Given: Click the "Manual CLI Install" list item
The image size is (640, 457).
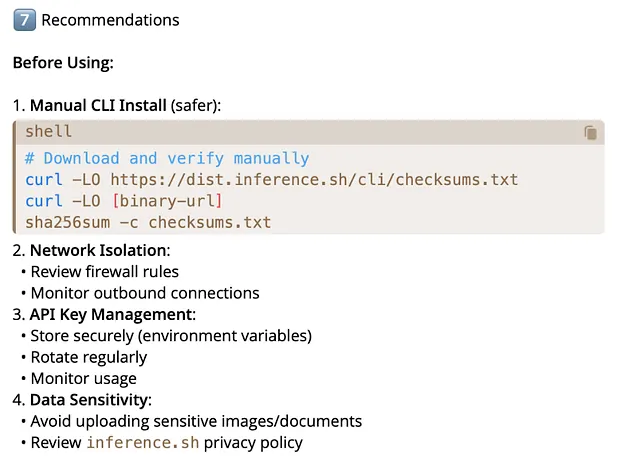Looking at the screenshot, I should point(97,105).
